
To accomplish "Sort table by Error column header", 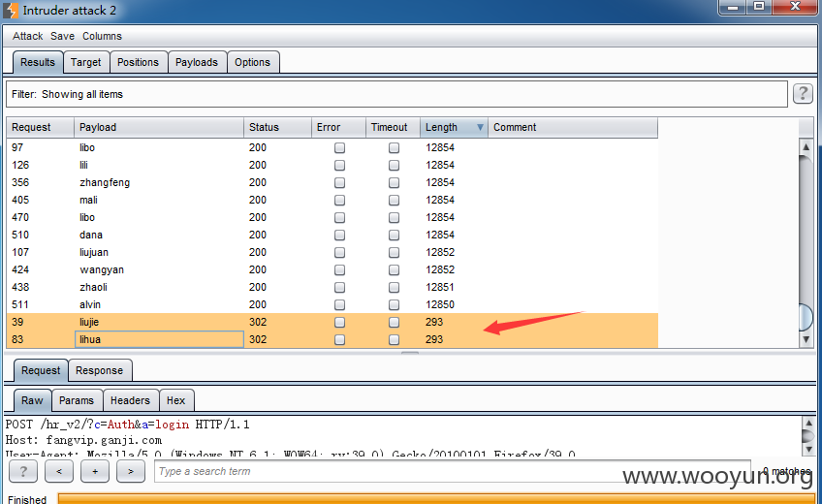I will pyautogui.click(x=338, y=127).
